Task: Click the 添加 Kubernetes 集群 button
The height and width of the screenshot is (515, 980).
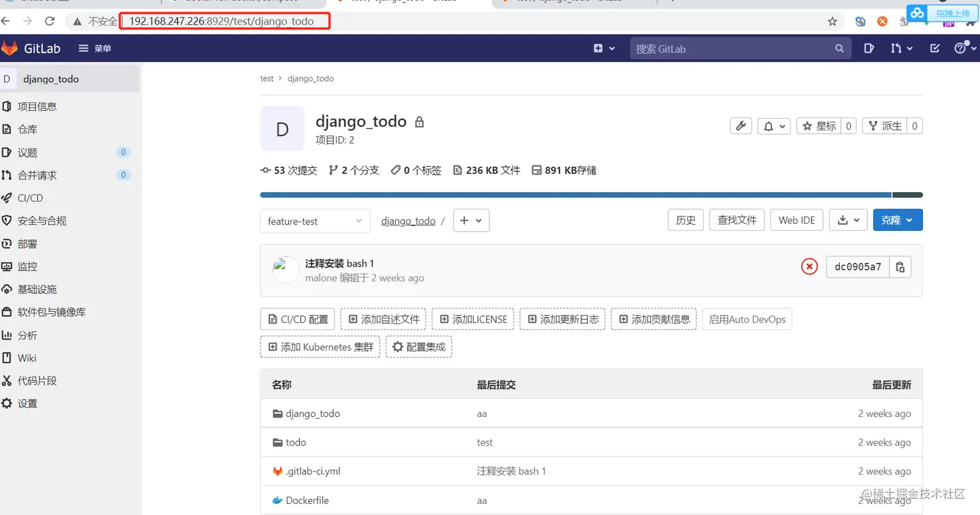Action: [x=320, y=347]
